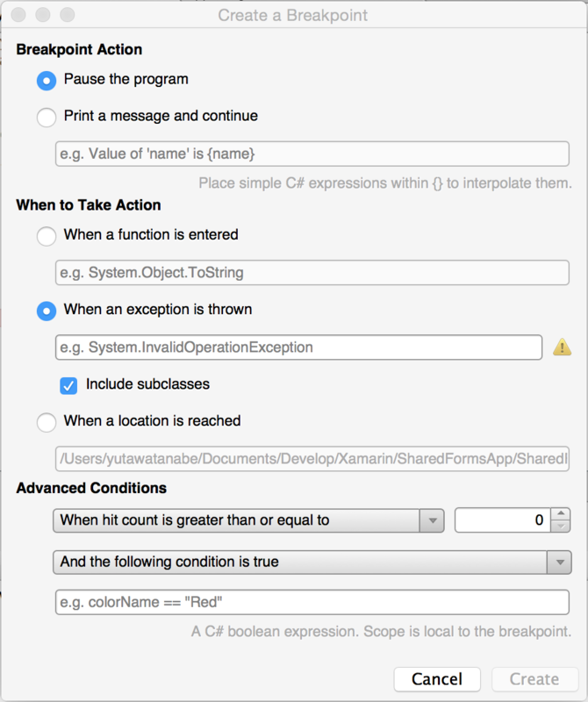Click the exception type text field

298,347
